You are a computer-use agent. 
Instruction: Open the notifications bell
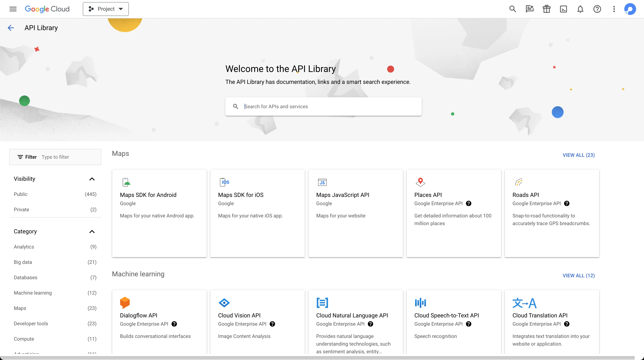tap(580, 9)
